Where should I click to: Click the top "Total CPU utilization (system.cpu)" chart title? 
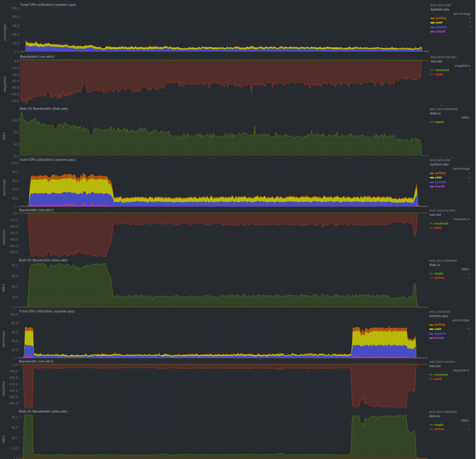[x=48, y=5]
